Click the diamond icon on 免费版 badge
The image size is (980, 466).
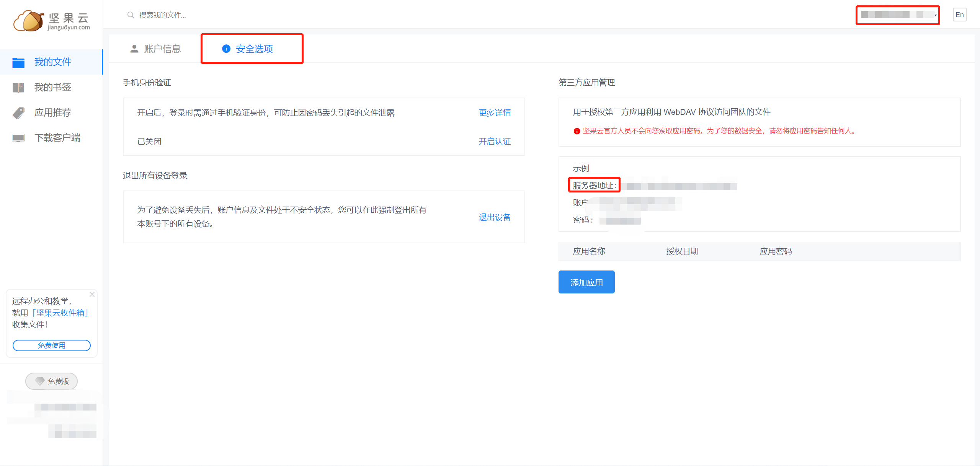point(40,381)
